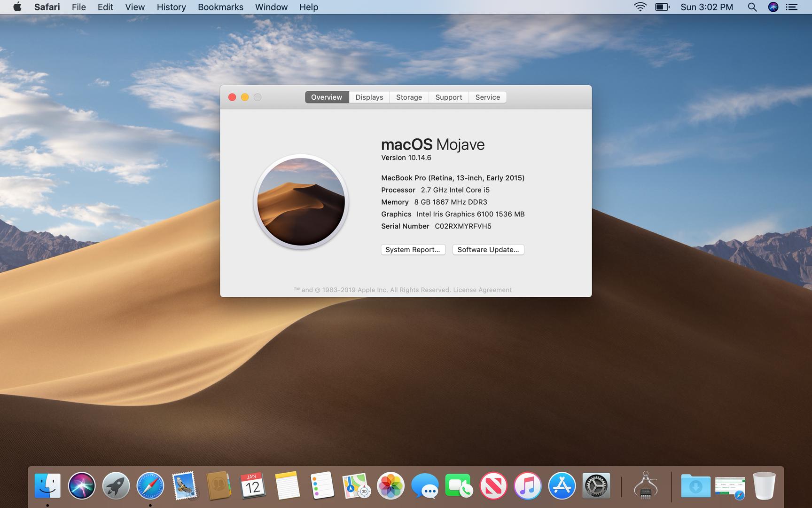Open Maps app in Dock

(x=356, y=486)
